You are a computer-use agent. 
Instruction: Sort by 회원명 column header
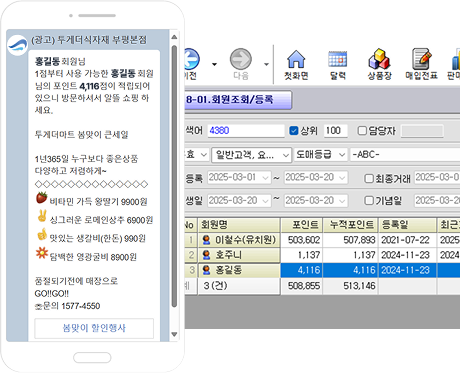coord(239,225)
